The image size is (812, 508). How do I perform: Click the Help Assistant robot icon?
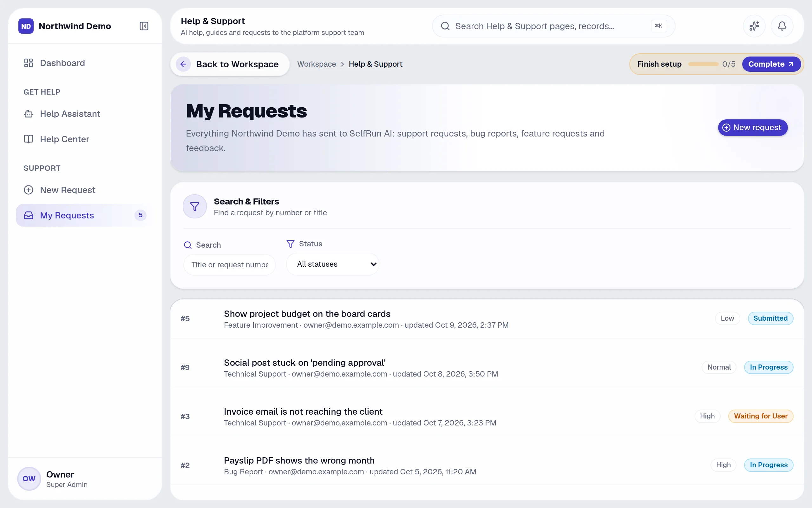pos(29,114)
